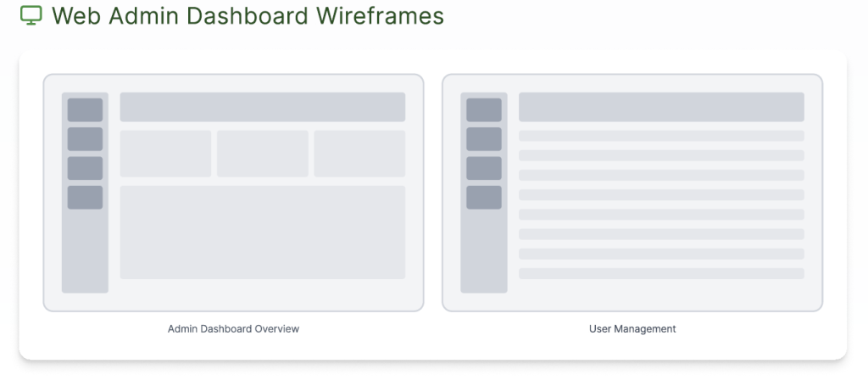868x386 pixels.
Task: Select the first list row in User Management wireframe
Action: 661,136
